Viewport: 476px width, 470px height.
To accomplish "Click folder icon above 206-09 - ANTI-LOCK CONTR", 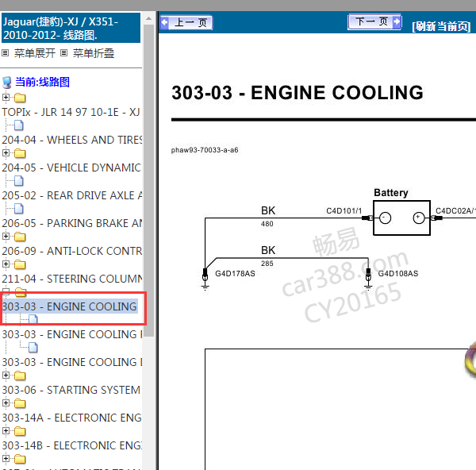I will (x=20, y=237).
